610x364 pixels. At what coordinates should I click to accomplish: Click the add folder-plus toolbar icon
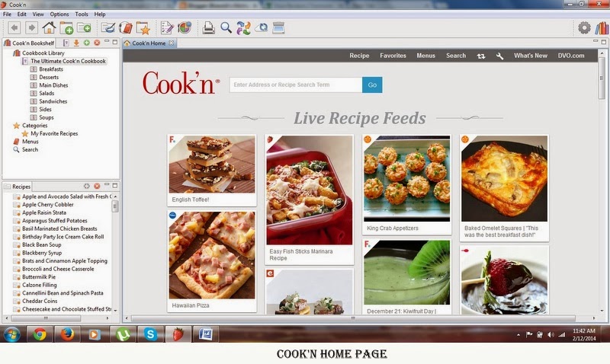pos(84,28)
